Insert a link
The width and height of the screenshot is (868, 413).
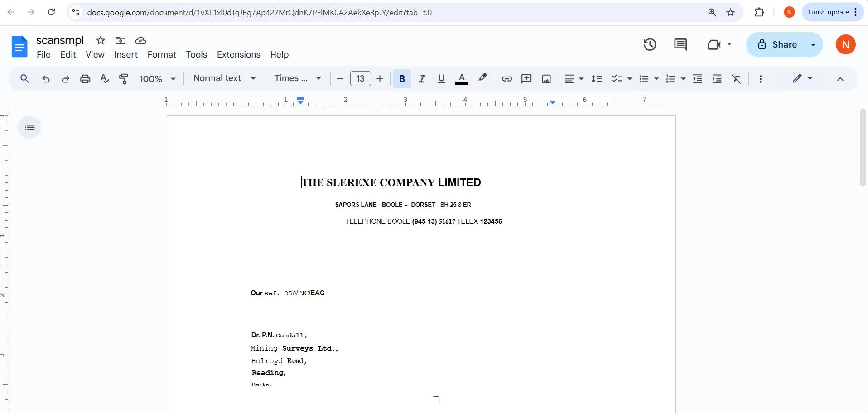[x=506, y=78]
